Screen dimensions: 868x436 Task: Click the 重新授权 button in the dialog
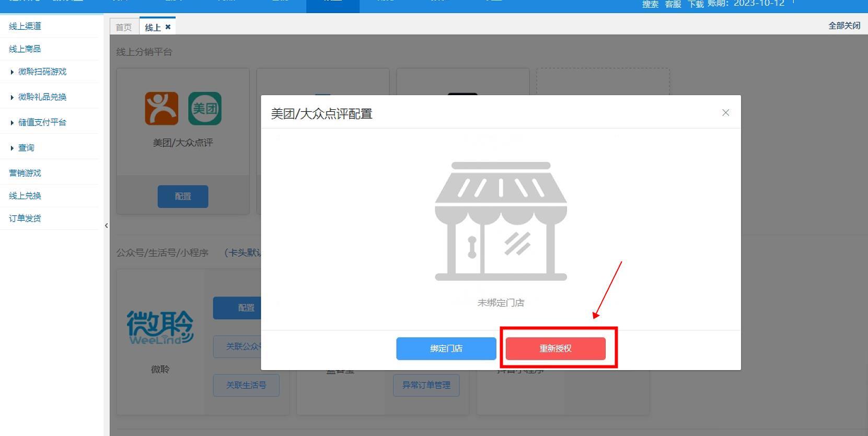click(x=555, y=349)
